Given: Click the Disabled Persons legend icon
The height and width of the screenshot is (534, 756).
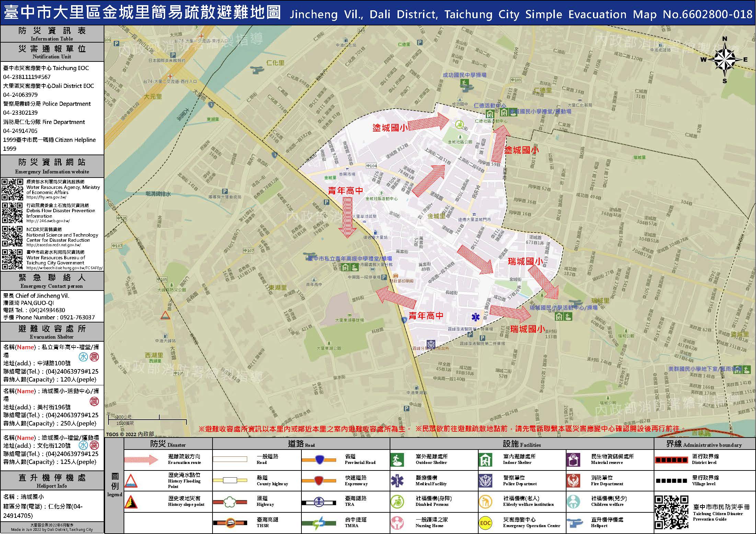Looking at the screenshot, I should [397, 502].
